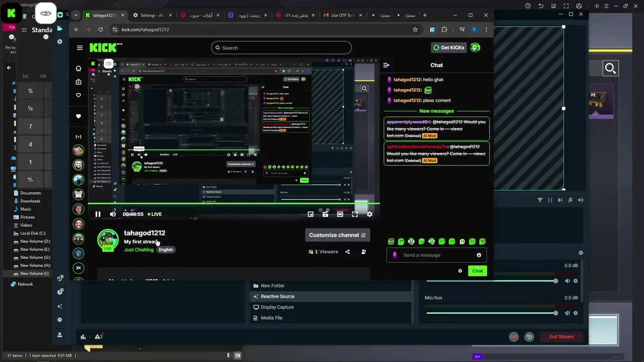Open a new Chrome tab

[x=425, y=15]
